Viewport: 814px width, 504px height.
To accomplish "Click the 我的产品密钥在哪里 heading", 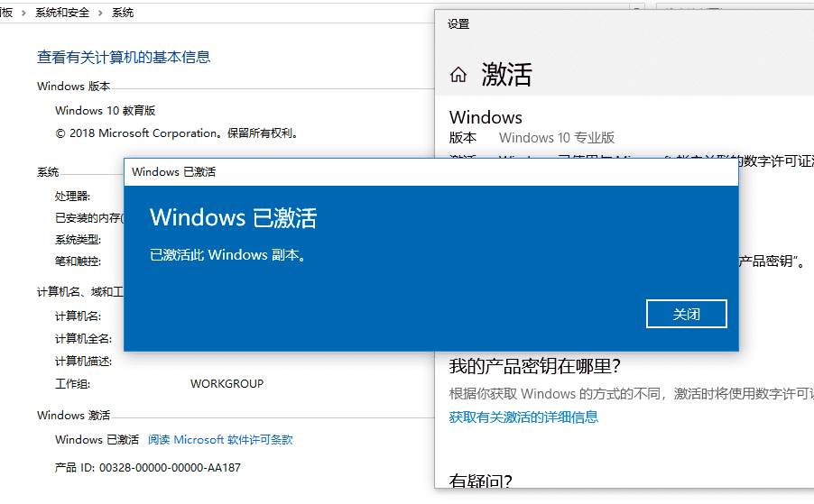I will click(535, 366).
